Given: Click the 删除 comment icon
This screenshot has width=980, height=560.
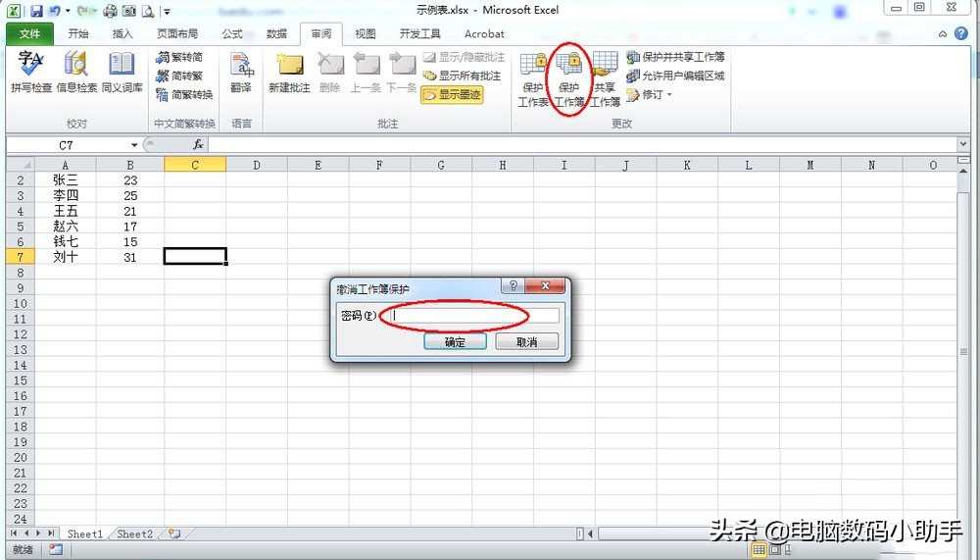Looking at the screenshot, I should (x=329, y=72).
